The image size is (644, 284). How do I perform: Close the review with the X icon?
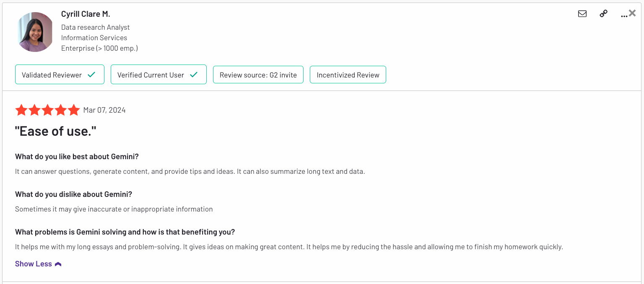click(x=632, y=13)
